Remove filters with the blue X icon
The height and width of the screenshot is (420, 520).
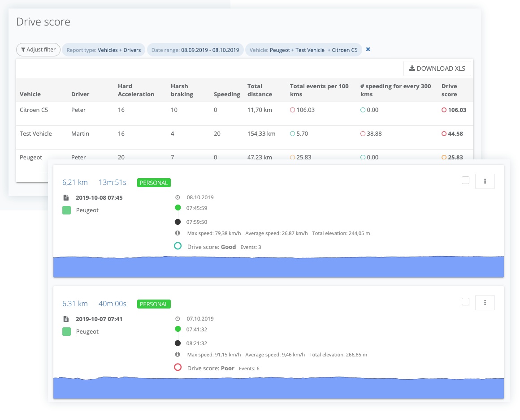[x=368, y=49]
